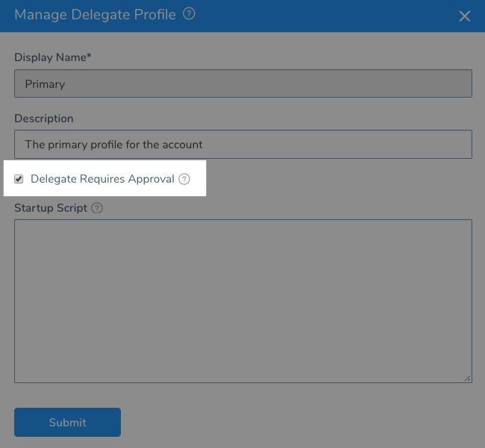Place cursor in the Startup Script textarea
The image size is (485, 448).
243,301
